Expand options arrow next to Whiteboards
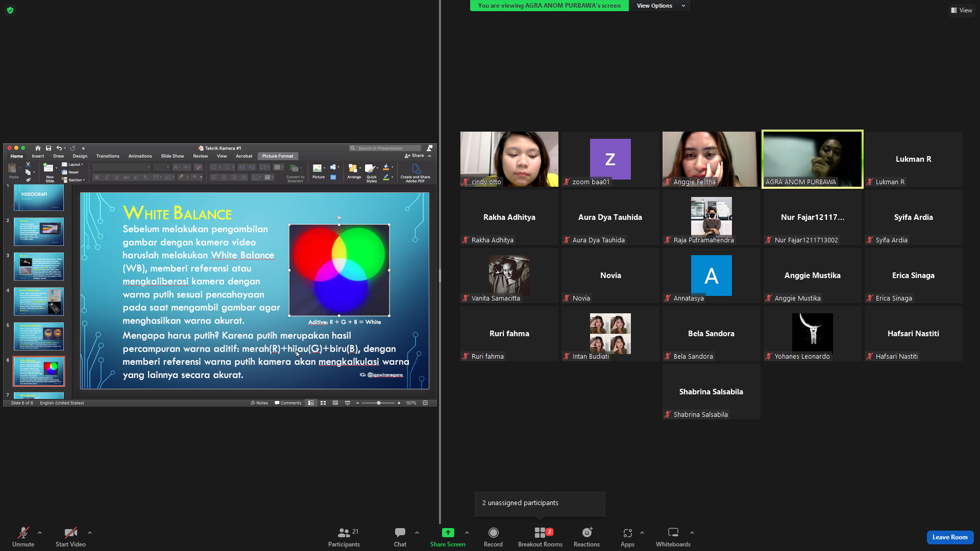The width and height of the screenshot is (980, 551). coord(692,533)
